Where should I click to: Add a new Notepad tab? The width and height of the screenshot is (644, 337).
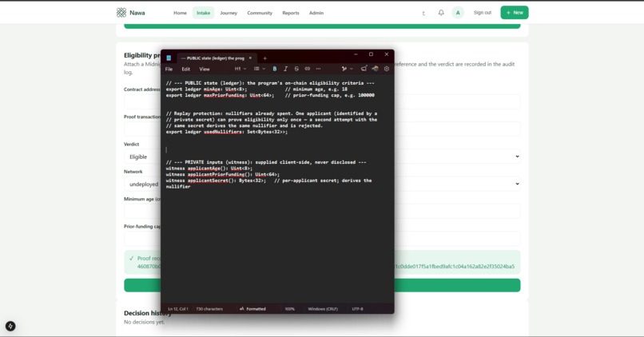pos(264,58)
